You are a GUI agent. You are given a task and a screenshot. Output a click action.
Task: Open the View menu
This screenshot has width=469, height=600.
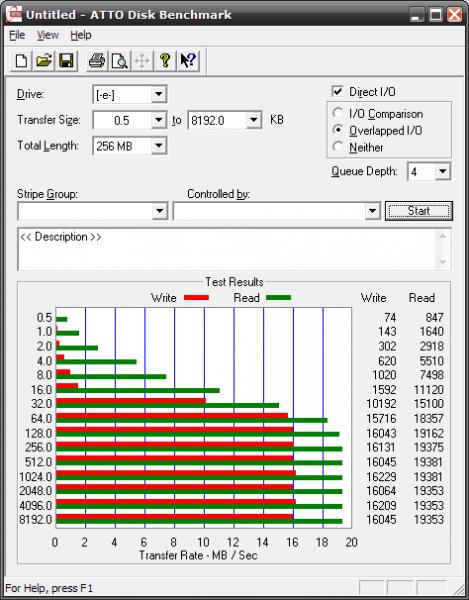[48, 35]
